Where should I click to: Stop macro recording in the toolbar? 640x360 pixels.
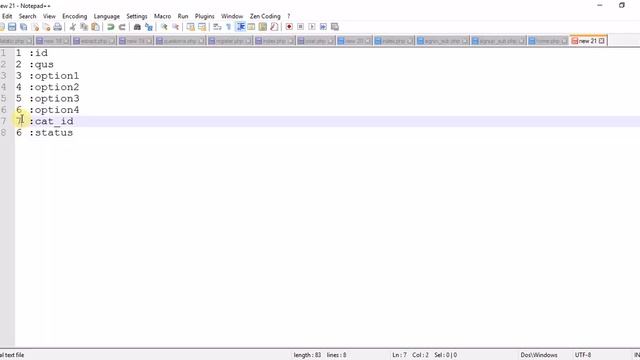point(300,27)
